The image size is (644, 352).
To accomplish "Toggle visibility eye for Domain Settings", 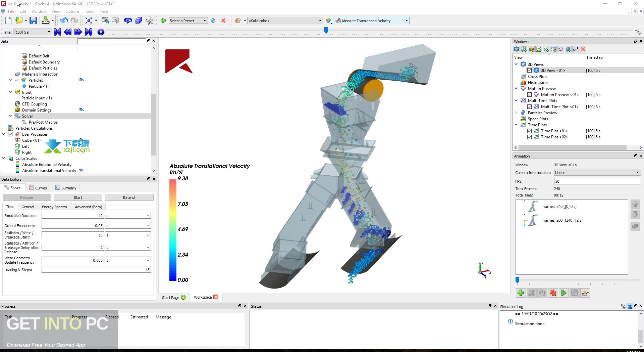I will coord(81,110).
